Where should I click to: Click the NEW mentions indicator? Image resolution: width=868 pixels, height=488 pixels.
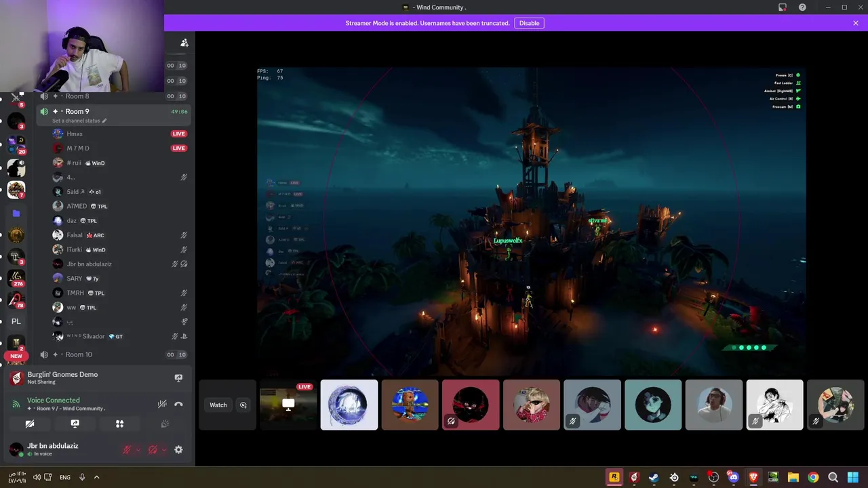click(16, 356)
